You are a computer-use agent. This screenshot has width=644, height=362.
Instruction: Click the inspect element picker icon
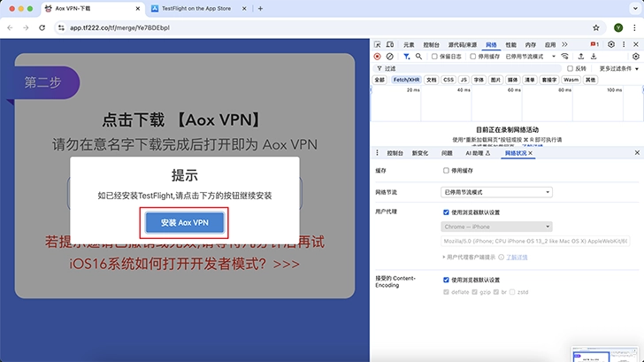tap(378, 44)
